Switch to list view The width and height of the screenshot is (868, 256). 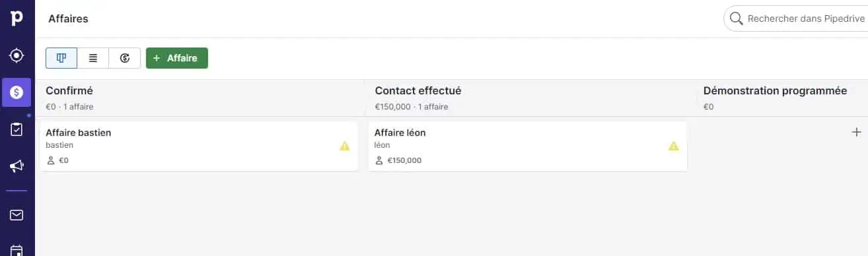[x=93, y=58]
